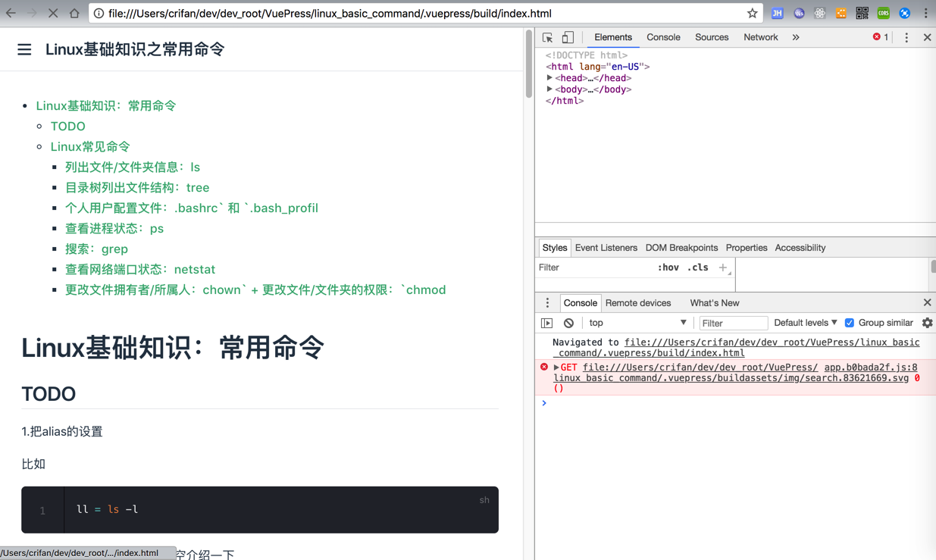Open the Accessibility tab
Image resolution: width=936 pixels, height=560 pixels.
coord(800,248)
